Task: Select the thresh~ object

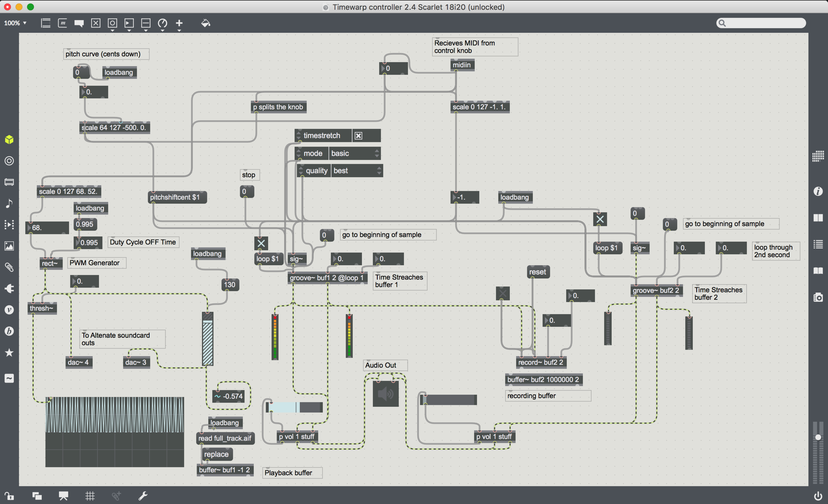Action: coord(42,308)
